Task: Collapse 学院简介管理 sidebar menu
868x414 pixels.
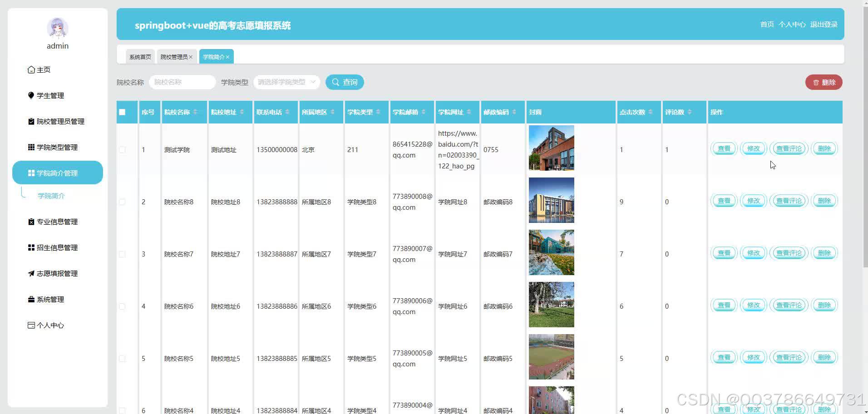Action: (x=58, y=172)
